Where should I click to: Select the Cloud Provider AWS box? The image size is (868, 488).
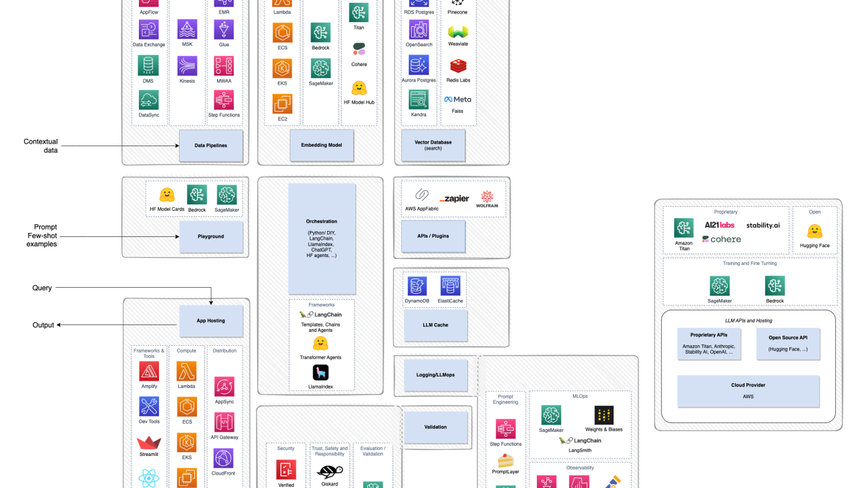click(x=748, y=391)
